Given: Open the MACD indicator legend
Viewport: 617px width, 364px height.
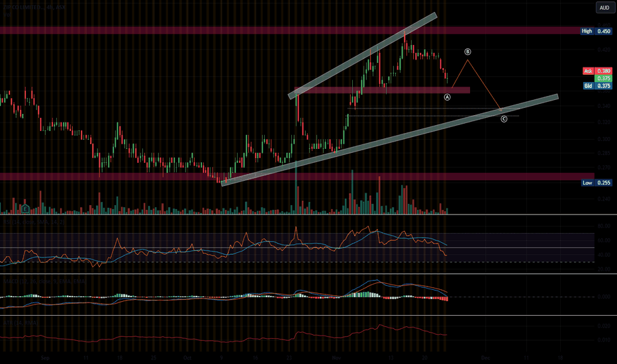Looking at the screenshot, I should (44, 281).
